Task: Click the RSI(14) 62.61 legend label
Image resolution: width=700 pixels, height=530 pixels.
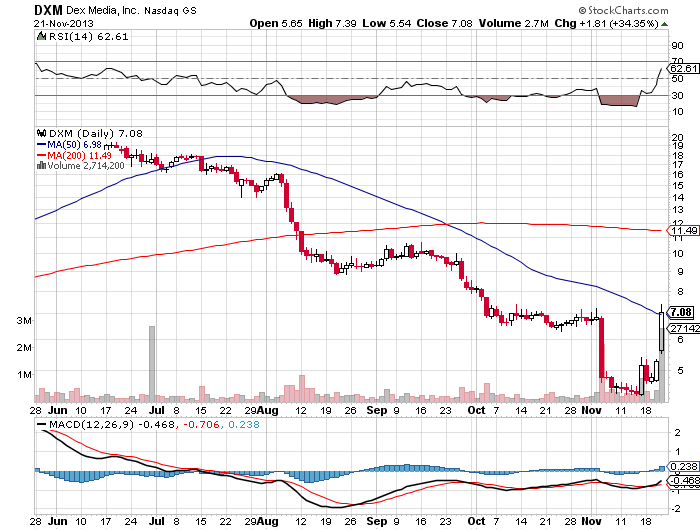Action: click(x=88, y=37)
